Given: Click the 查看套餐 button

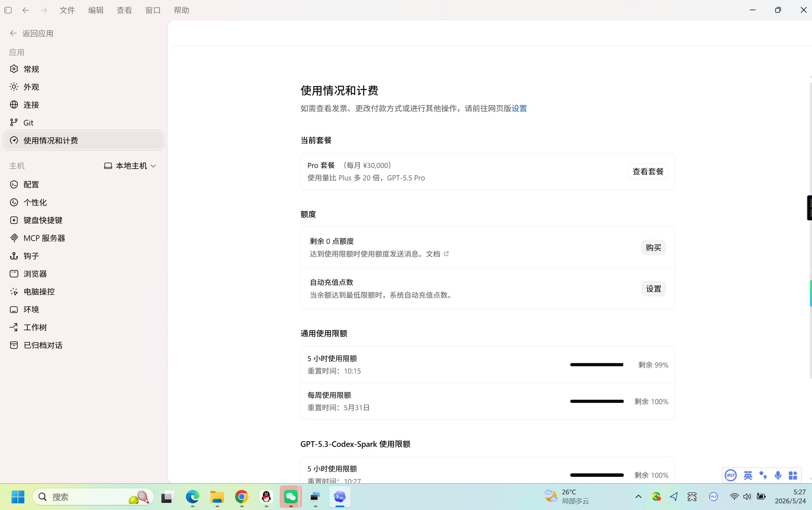Looking at the screenshot, I should click(648, 171).
